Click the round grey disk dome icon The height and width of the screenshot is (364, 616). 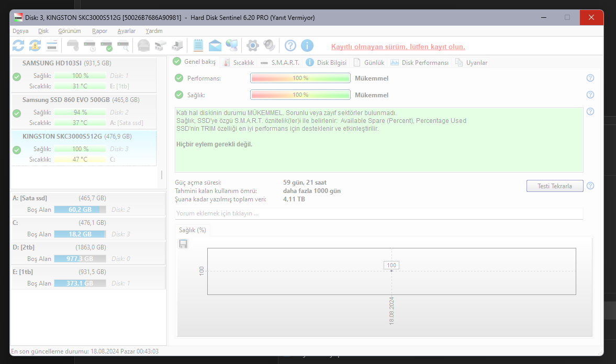point(144,46)
